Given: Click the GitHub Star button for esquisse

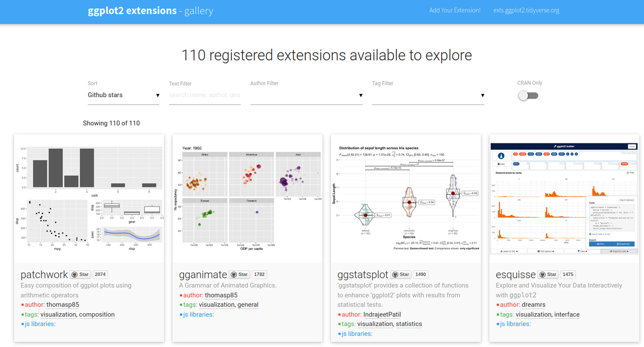Looking at the screenshot, I should point(548,274).
